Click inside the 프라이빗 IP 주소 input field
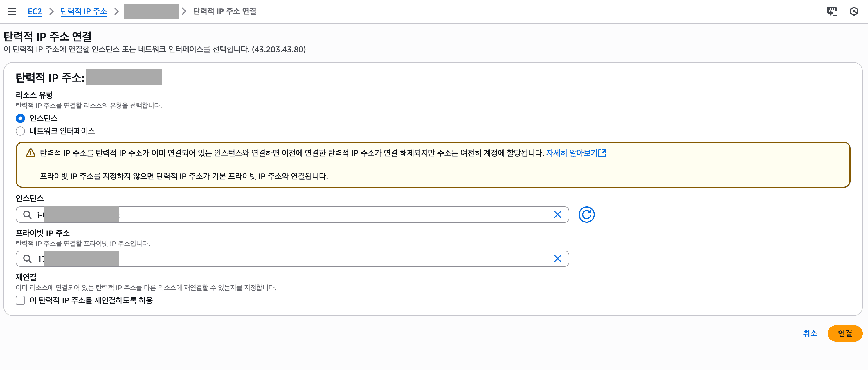868x370 pixels. point(270,259)
